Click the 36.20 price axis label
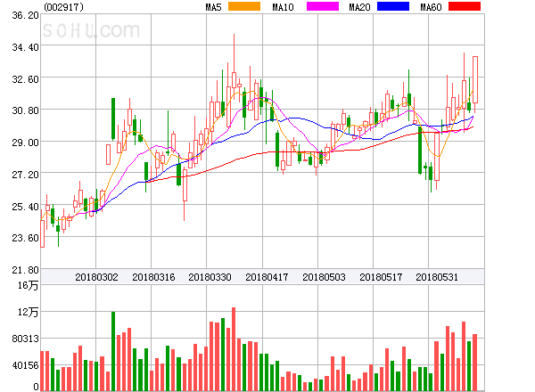The width and height of the screenshot is (535, 392). [x=25, y=15]
